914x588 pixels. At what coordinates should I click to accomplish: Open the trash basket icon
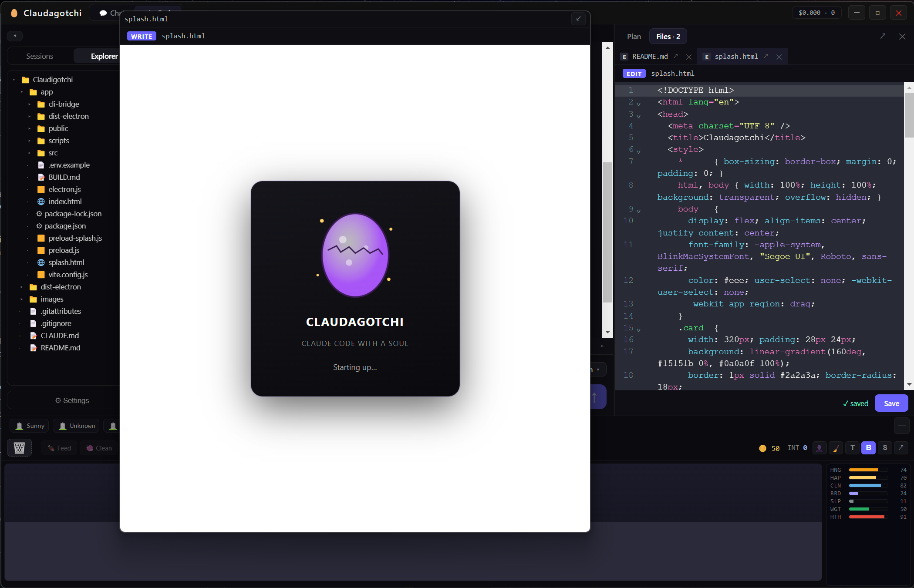pos(19,448)
